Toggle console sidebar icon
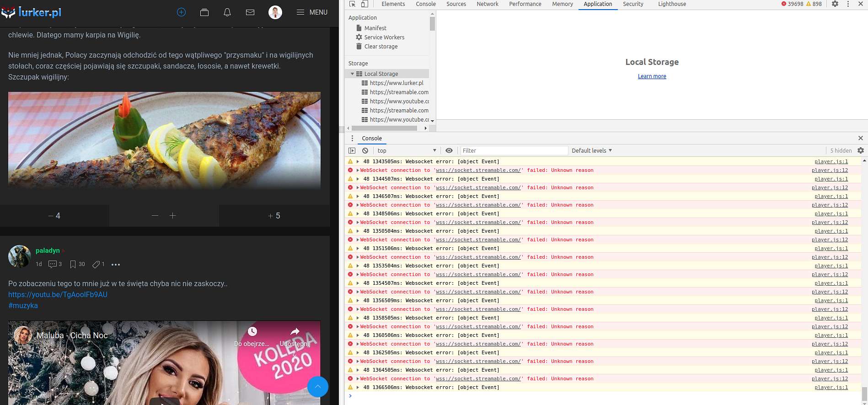The height and width of the screenshot is (405, 868). [x=352, y=150]
